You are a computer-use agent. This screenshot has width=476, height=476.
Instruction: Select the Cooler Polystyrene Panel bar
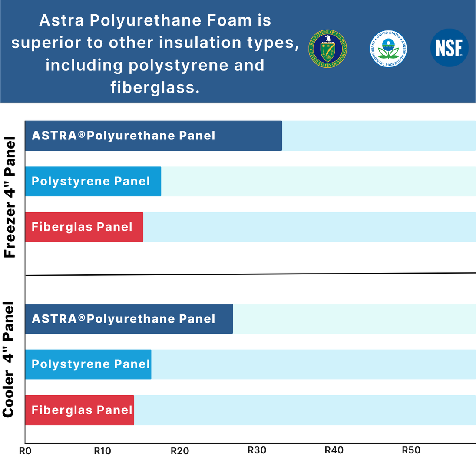click(x=88, y=364)
